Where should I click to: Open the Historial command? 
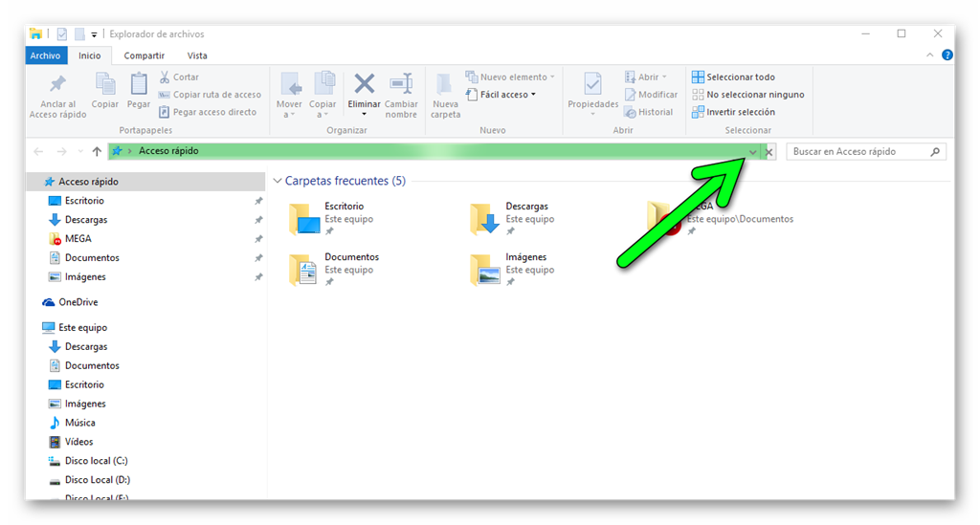tap(649, 112)
